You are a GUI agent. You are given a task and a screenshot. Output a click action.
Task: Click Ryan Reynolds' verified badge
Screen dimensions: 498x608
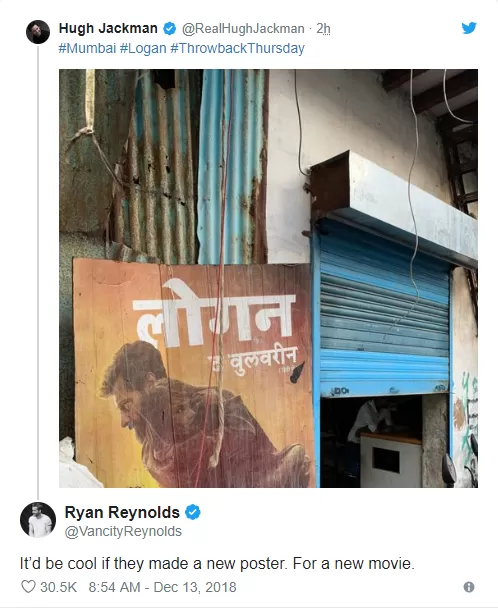pyautogui.click(x=192, y=512)
